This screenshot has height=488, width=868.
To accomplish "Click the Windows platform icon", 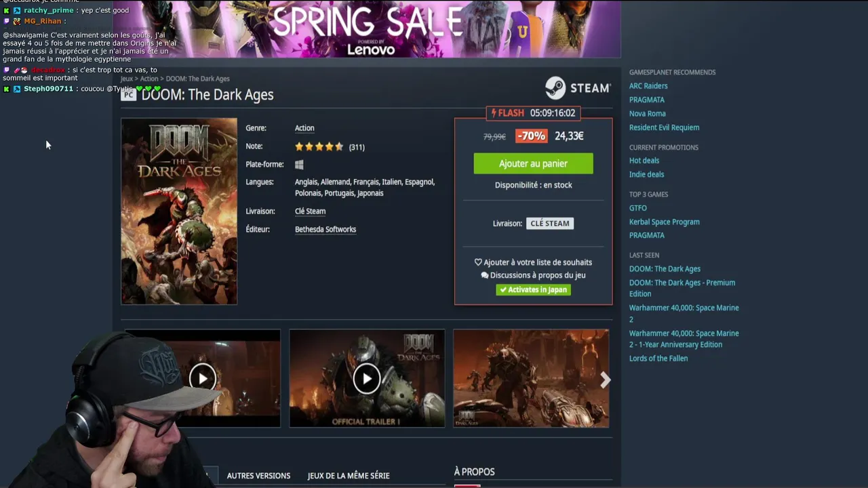I will [299, 165].
